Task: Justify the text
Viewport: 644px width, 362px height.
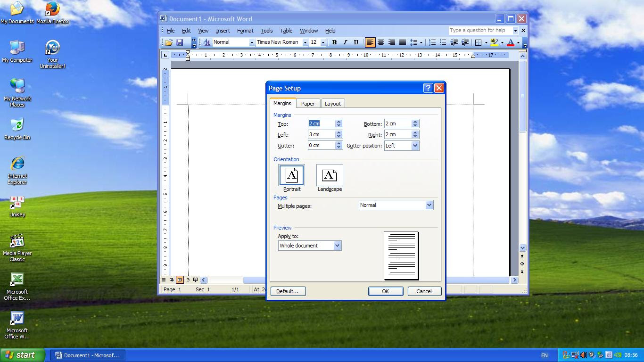Action: [x=402, y=42]
